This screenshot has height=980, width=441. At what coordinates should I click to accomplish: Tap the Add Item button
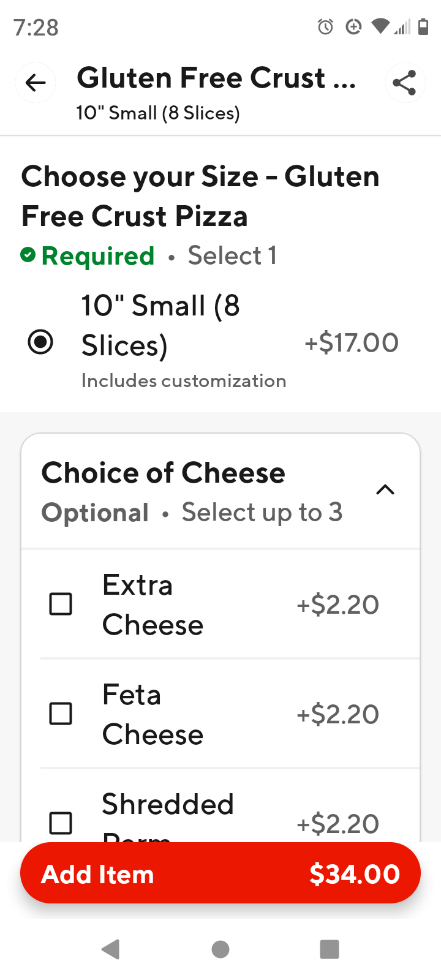pyautogui.click(x=221, y=874)
